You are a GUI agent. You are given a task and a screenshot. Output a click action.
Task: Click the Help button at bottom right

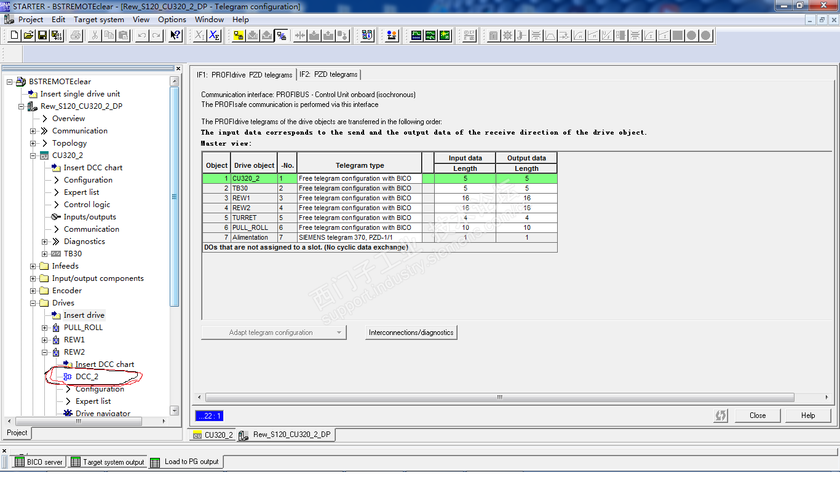tap(808, 415)
